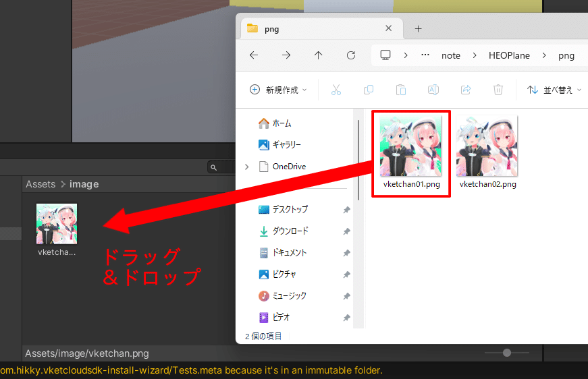This screenshot has height=379, width=588.
Task: Open ビデオ quick access folder
Action: point(275,318)
